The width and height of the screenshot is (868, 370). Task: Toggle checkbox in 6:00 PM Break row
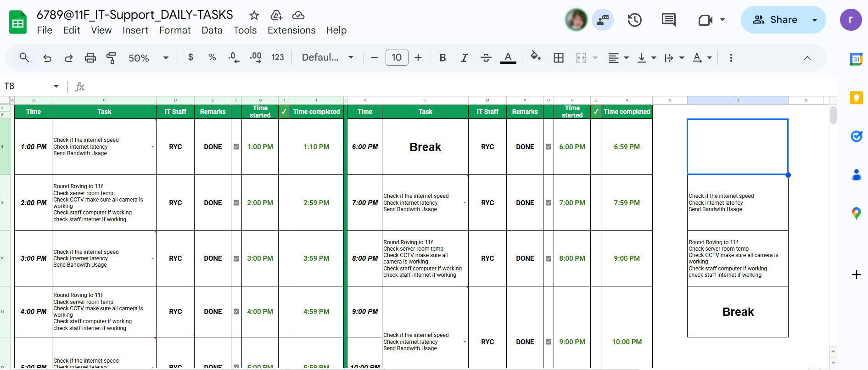[x=549, y=147]
